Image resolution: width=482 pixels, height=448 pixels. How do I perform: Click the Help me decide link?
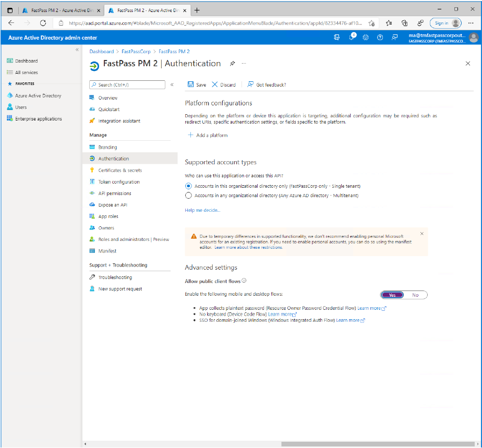point(202,210)
